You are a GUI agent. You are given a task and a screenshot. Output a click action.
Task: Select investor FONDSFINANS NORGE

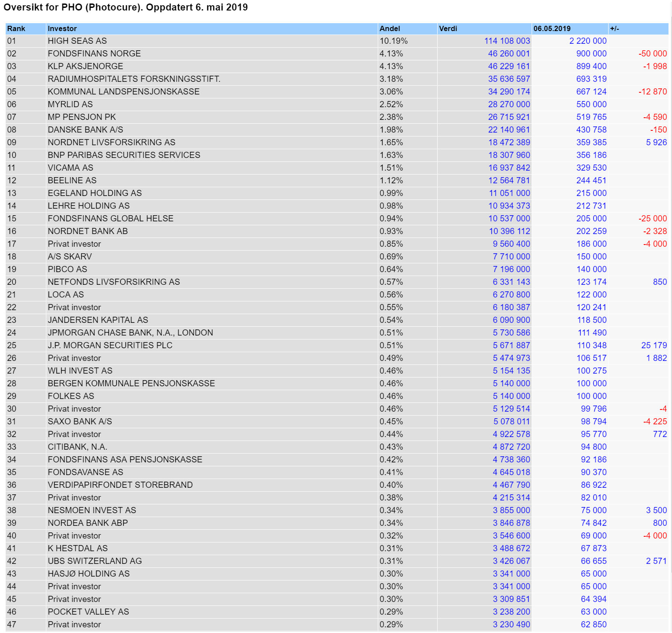click(x=94, y=53)
